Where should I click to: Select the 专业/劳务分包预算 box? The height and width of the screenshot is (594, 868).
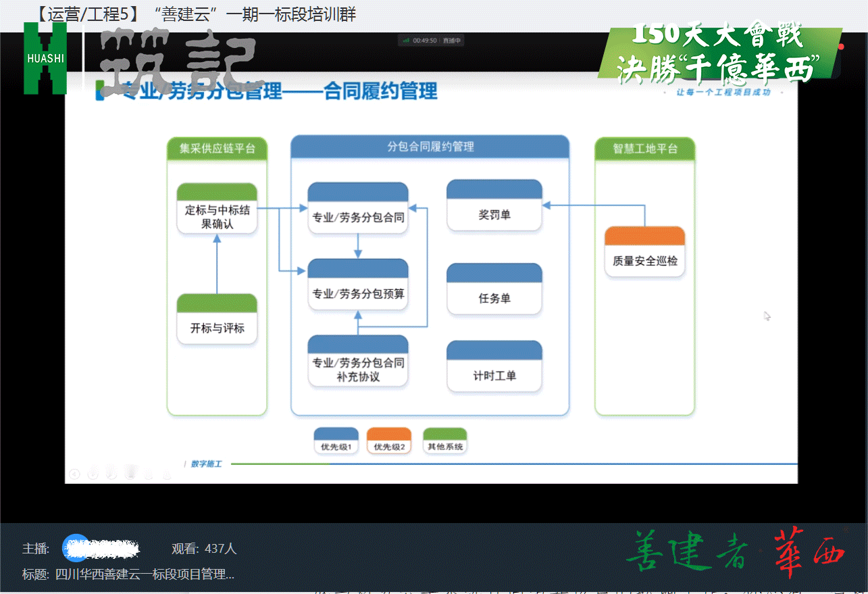click(x=358, y=285)
